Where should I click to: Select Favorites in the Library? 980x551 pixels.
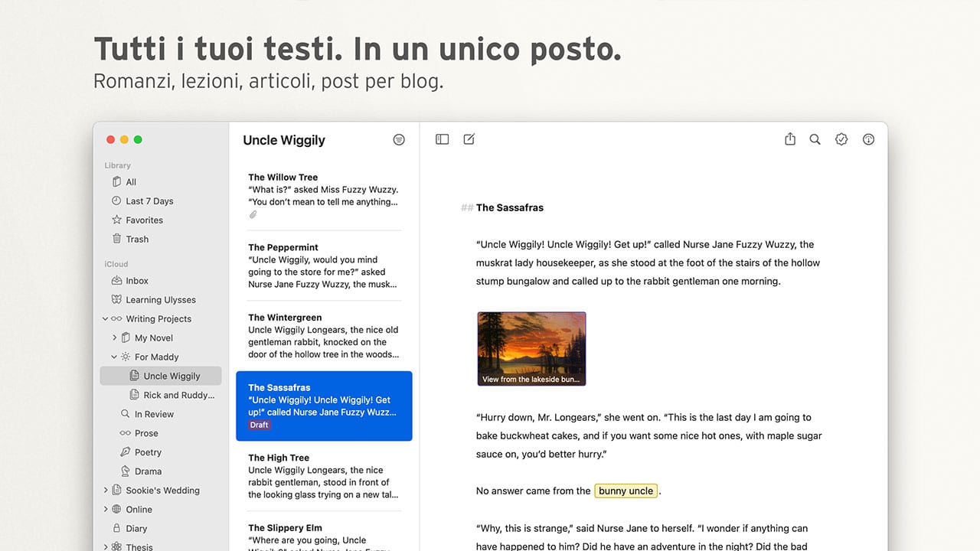pos(144,220)
